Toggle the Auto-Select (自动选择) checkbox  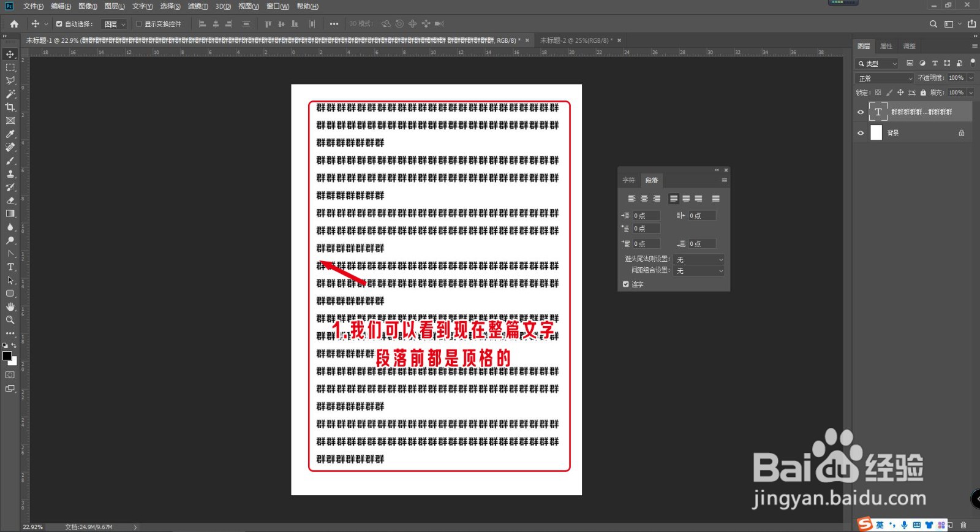click(59, 24)
